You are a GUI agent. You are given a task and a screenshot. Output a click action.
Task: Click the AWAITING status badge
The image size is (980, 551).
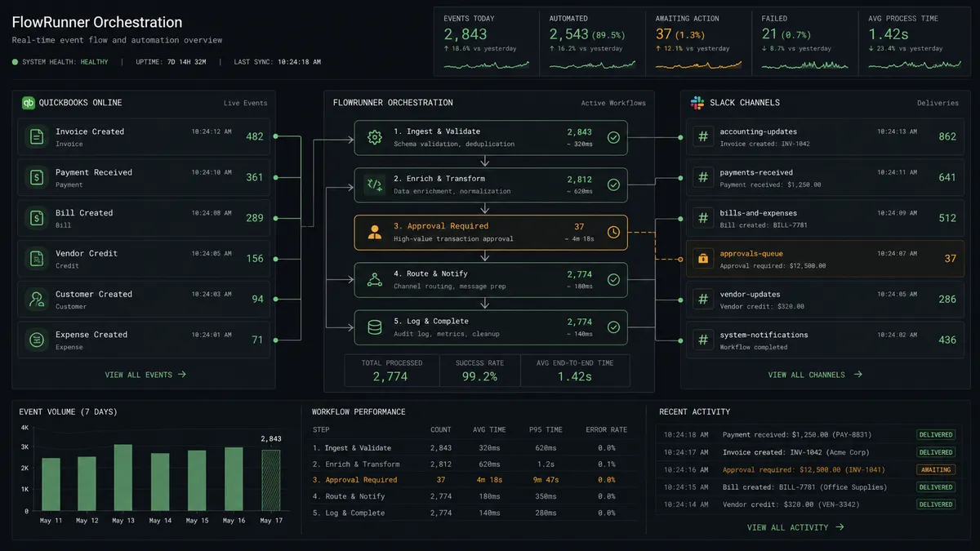pyautogui.click(x=936, y=469)
